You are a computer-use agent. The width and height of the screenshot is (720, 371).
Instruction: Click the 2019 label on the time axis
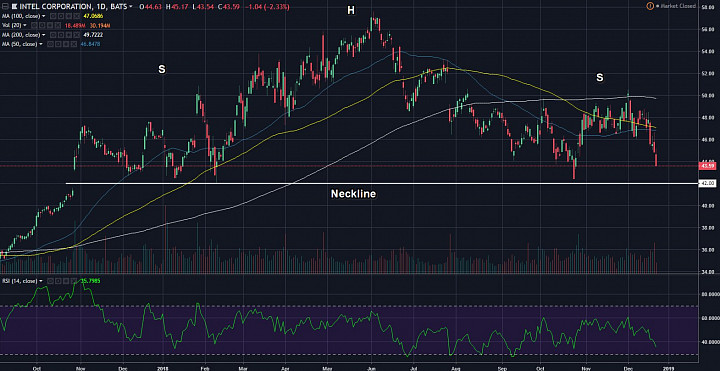click(669, 368)
